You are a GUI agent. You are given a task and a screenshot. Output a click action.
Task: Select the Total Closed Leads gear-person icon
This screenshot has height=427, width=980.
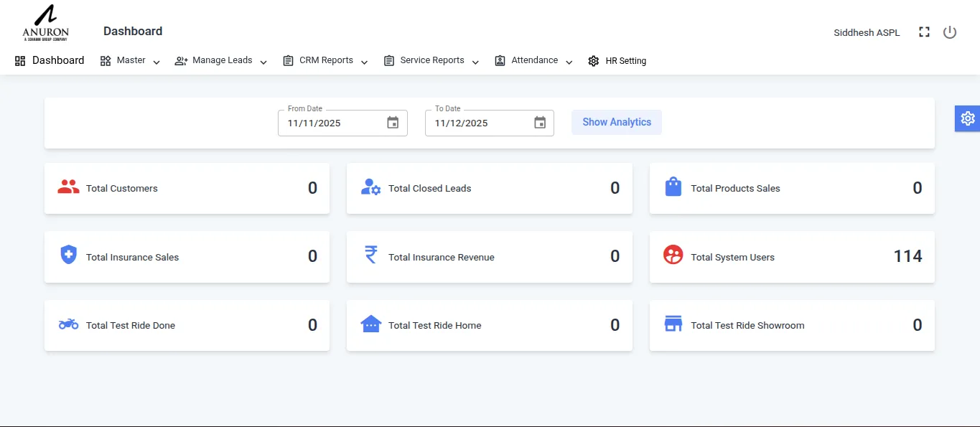[x=370, y=188]
